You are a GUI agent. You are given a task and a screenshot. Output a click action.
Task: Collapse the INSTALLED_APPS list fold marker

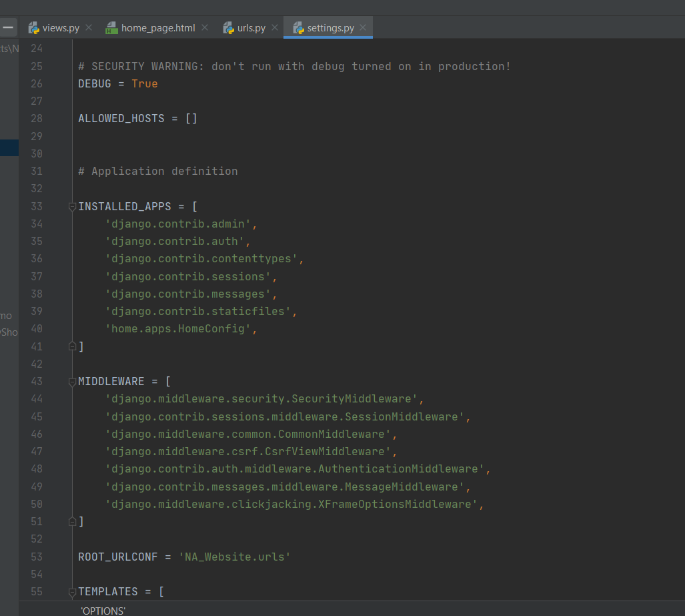pos(73,207)
